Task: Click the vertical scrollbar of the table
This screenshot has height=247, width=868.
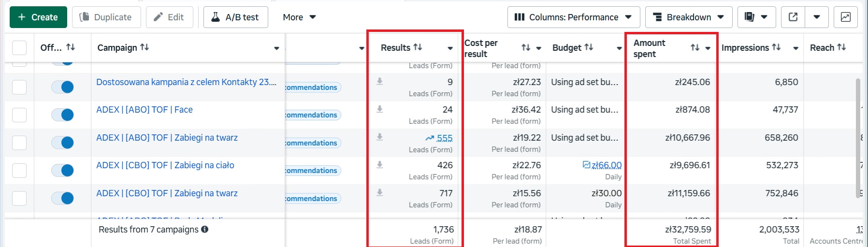Action: click(x=858, y=135)
